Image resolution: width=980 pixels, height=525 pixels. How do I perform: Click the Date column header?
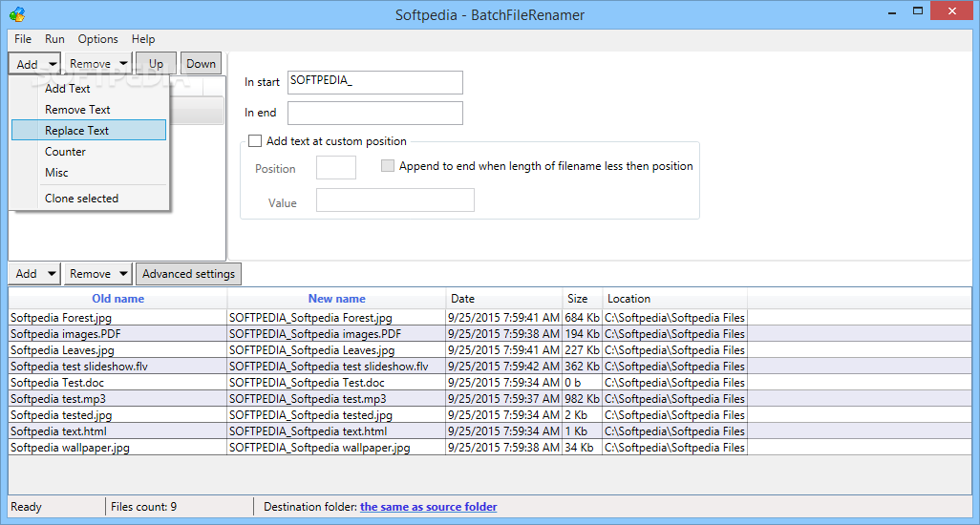tap(503, 299)
